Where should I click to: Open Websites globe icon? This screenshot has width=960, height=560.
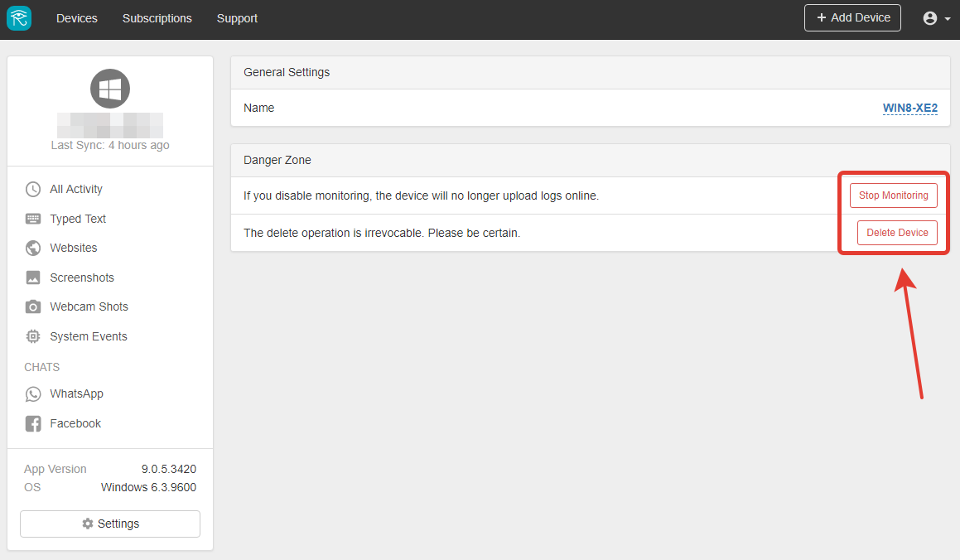[33, 248]
